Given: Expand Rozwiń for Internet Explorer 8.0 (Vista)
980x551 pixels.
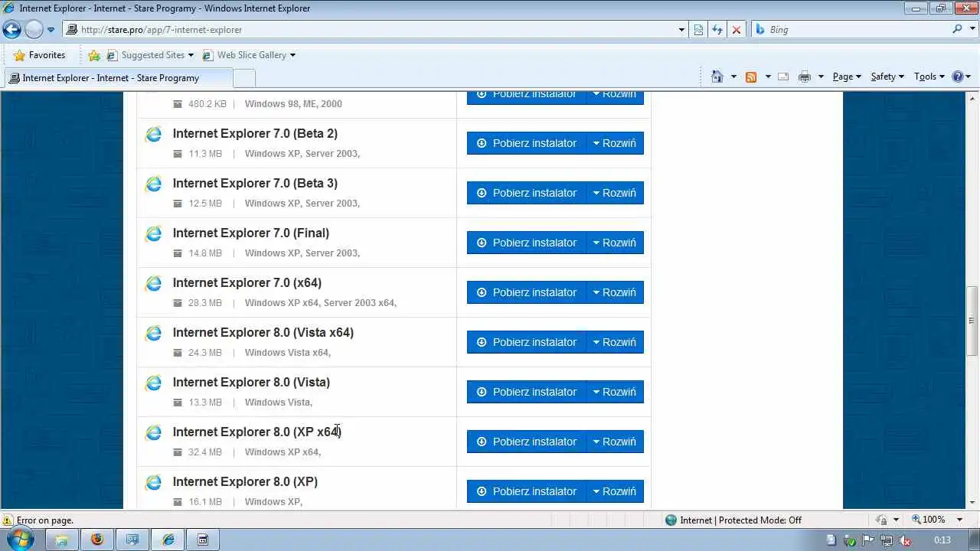Looking at the screenshot, I should 615,392.
